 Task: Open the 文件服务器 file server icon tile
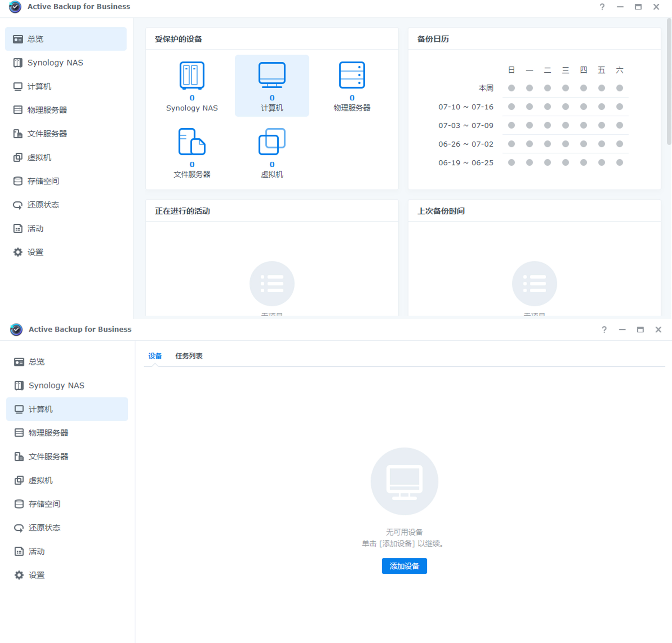click(192, 142)
